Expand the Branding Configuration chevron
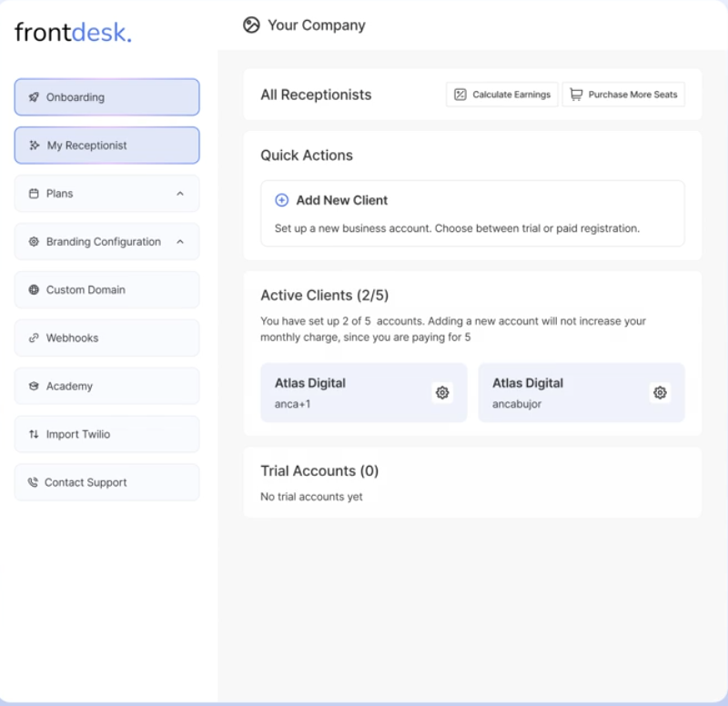This screenshot has width=728, height=706. click(180, 242)
